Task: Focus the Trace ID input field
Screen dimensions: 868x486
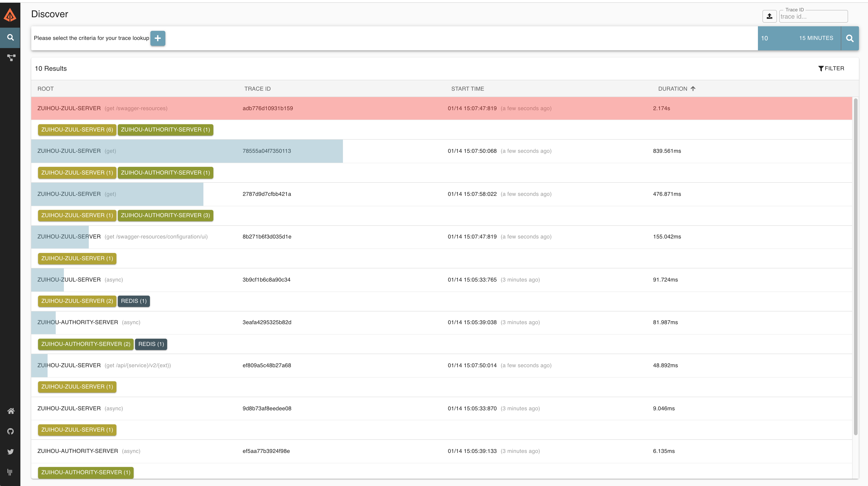Action: click(x=813, y=17)
